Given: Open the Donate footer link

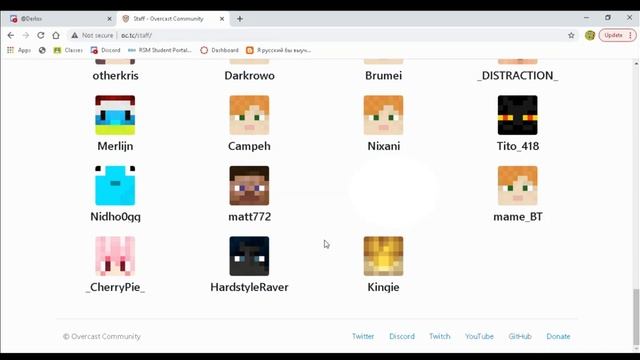Looking at the screenshot, I should coord(558,336).
